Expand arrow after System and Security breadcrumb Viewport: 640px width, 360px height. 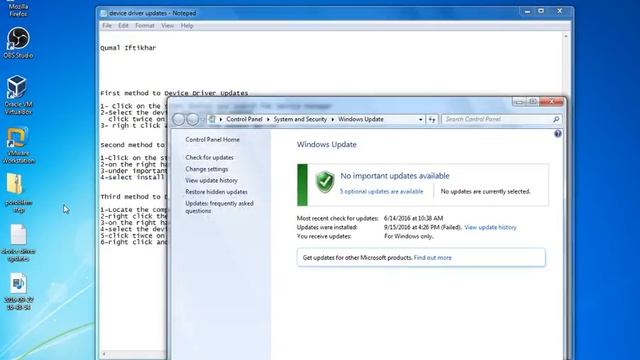[x=333, y=119]
